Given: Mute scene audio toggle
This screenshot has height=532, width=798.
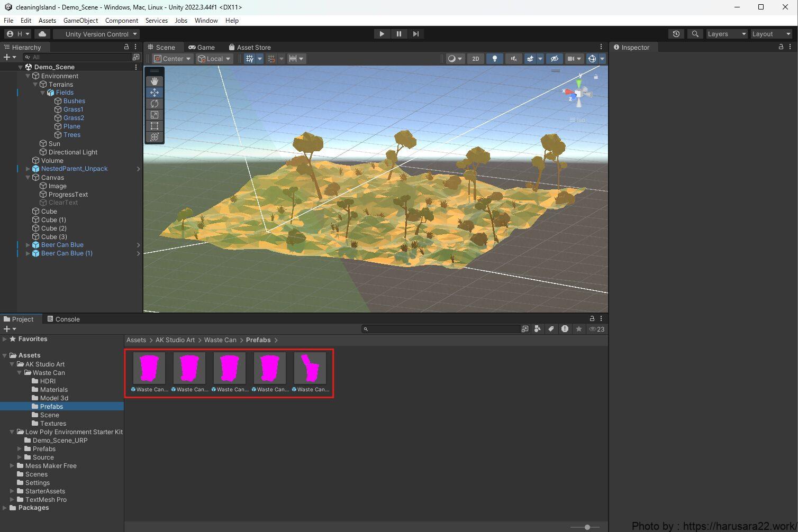Looking at the screenshot, I should point(513,59).
